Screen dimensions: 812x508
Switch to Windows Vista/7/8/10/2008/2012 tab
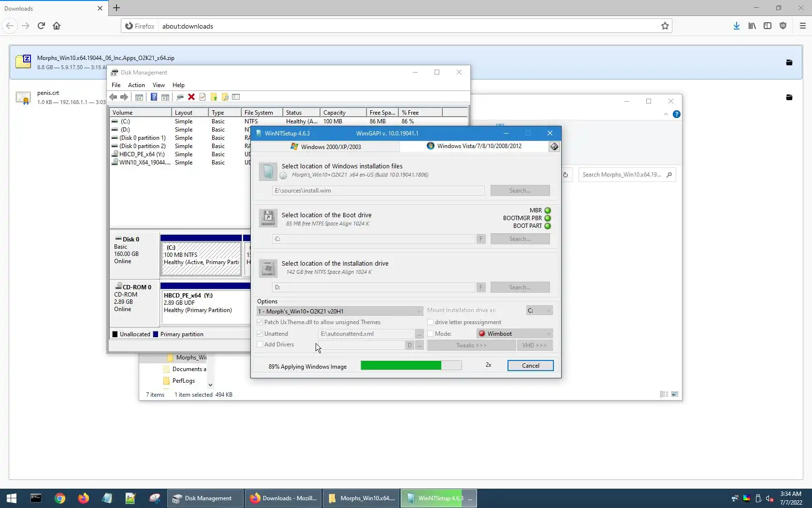point(474,146)
